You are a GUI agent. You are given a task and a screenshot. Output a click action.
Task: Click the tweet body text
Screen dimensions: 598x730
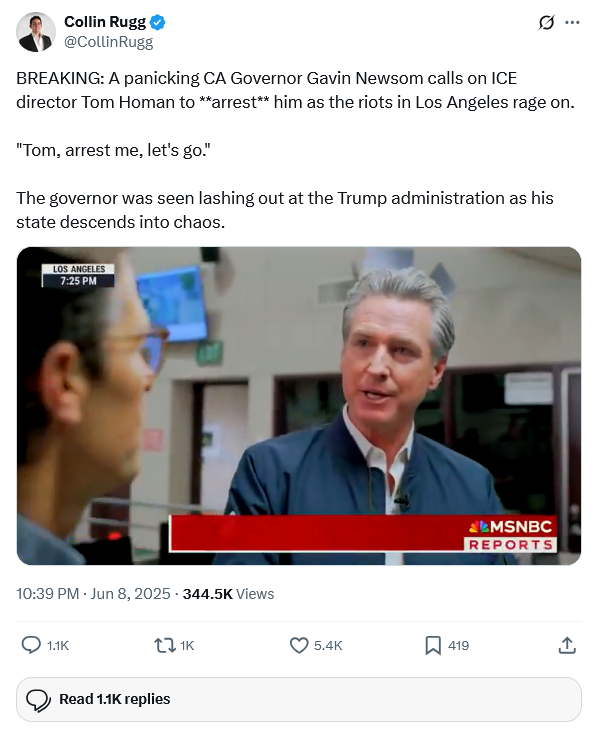[296, 150]
